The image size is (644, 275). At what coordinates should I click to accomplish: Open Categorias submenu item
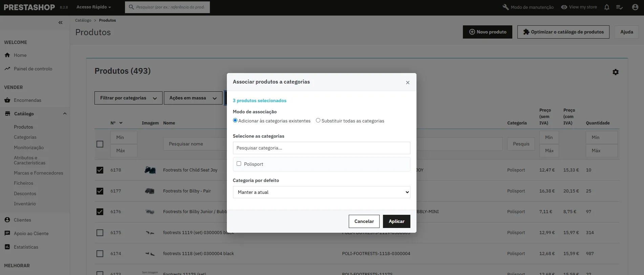25,137
